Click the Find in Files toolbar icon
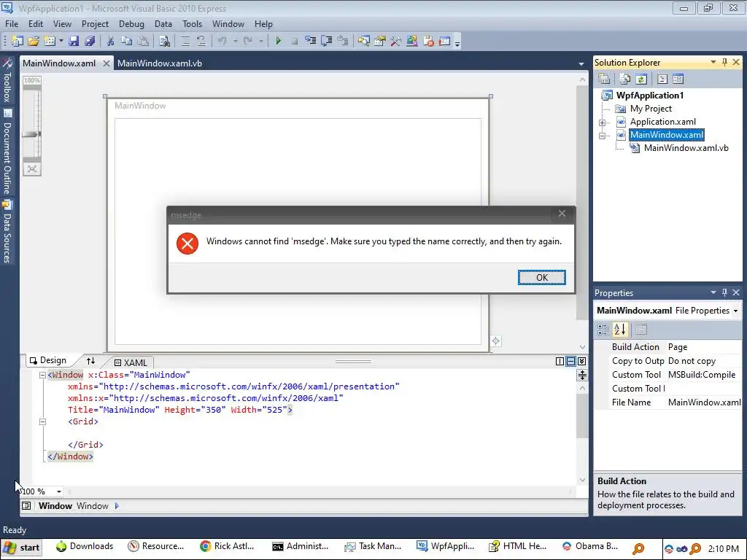The height and width of the screenshot is (560, 747). coord(164,41)
